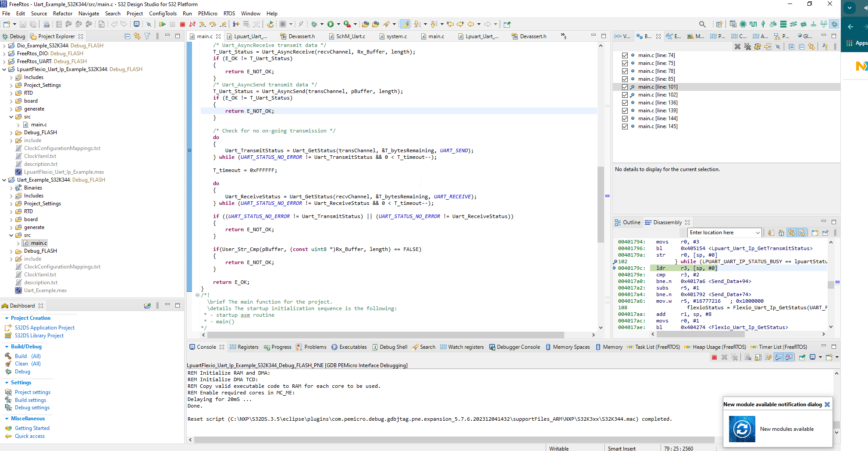868x451 pixels.
Task: Open the Enter location here dropdown
Action: click(758, 233)
